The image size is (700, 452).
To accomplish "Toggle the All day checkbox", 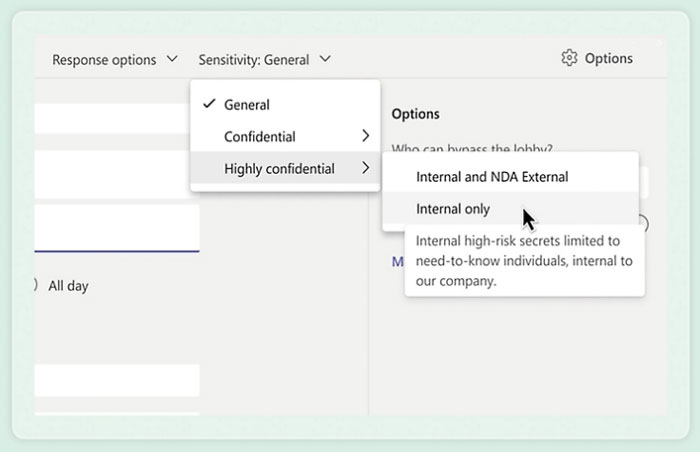I will [x=35, y=285].
